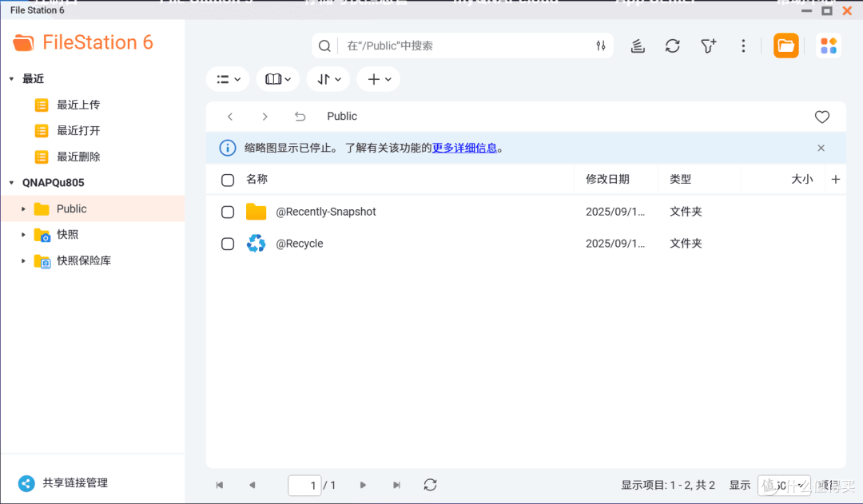
Task: Expand the 快照保险库 tree arrow
Action: pos(23,261)
